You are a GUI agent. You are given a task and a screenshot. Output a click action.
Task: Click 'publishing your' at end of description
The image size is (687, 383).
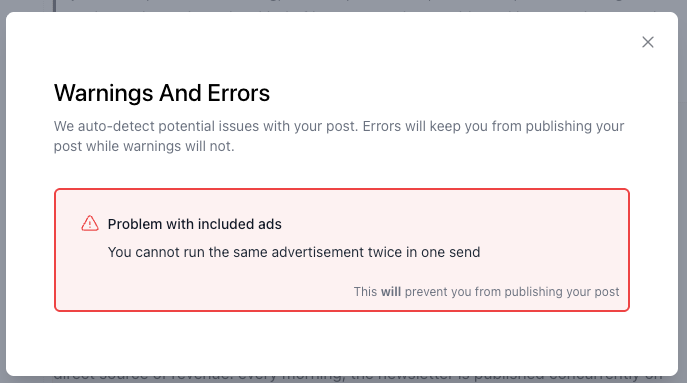pos(575,126)
